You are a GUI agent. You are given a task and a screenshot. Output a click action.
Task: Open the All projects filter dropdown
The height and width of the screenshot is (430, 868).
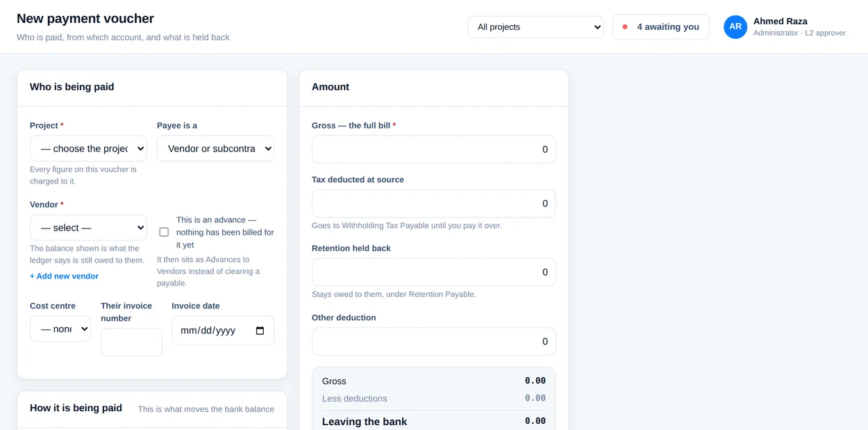tap(535, 27)
